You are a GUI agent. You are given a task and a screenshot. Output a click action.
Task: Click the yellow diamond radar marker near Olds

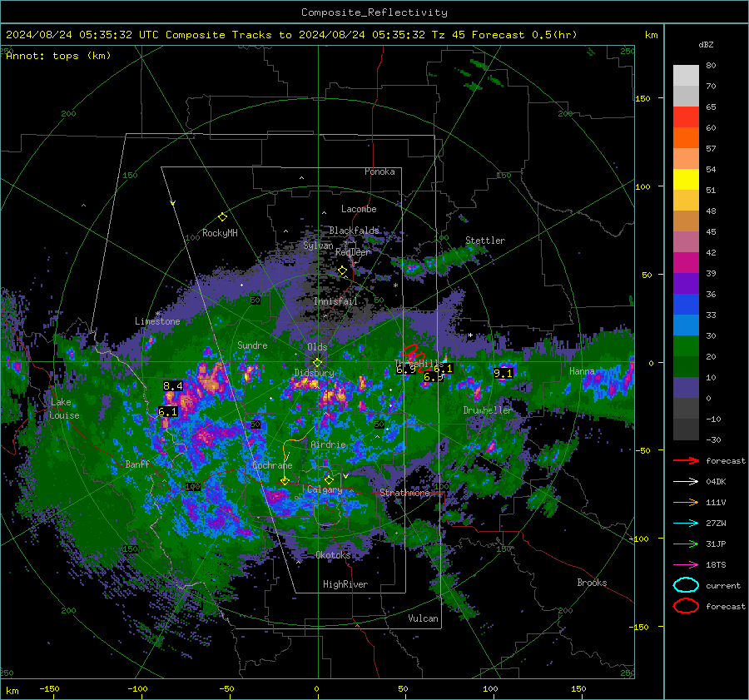tap(317, 363)
